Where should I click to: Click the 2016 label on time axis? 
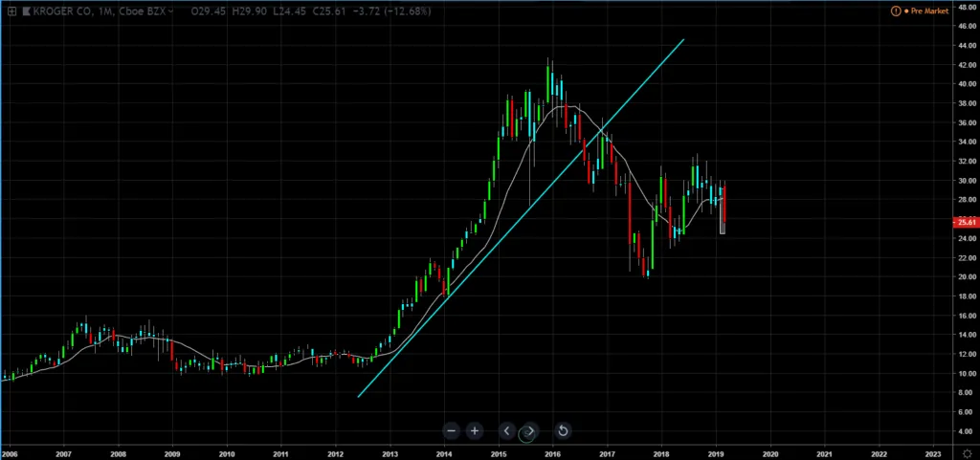(552, 454)
